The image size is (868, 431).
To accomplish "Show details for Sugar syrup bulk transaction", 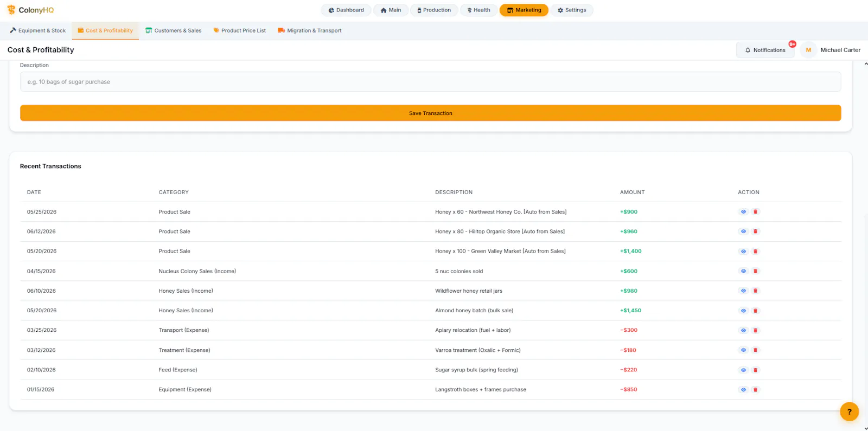I will coord(743,370).
